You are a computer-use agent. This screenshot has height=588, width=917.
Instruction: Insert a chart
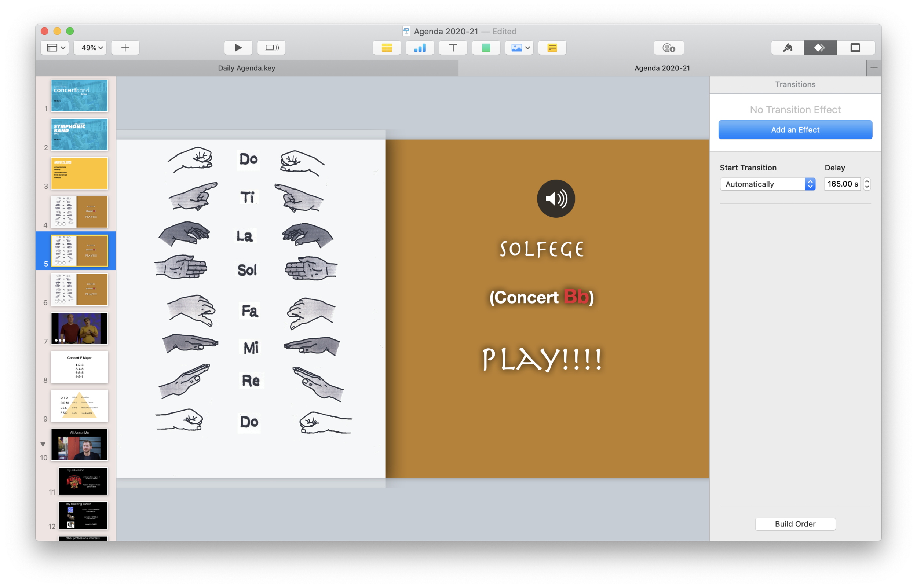[x=420, y=48]
